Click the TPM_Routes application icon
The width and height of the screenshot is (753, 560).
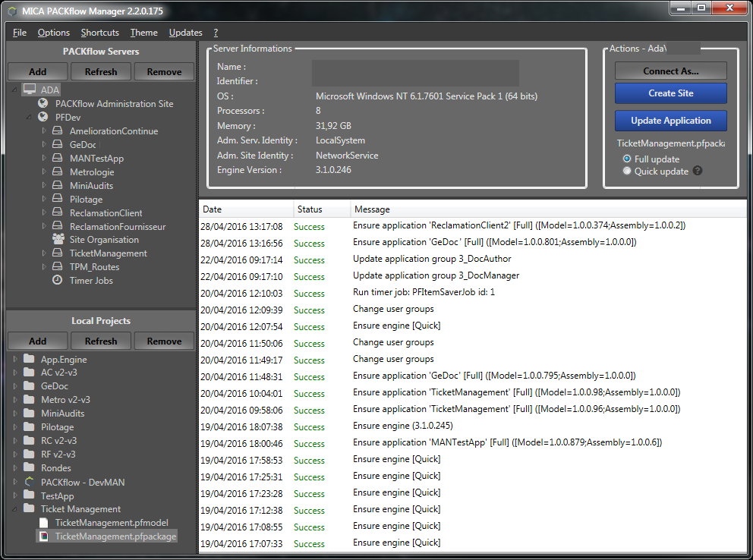(x=57, y=266)
